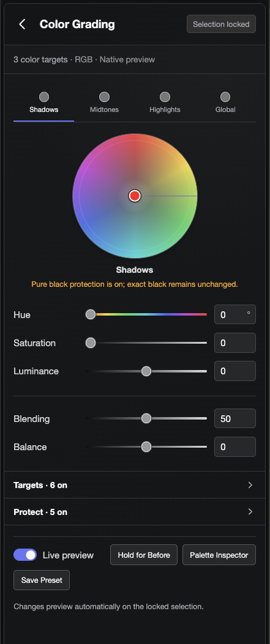This screenshot has width=270, height=644.
Task: Focus the Balance value field
Action: (235, 447)
